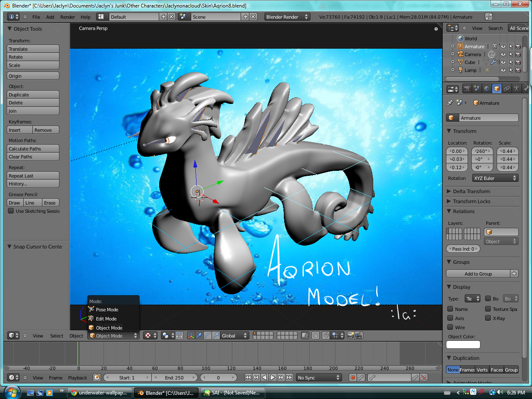Toggle the use preview range clock icon
The image size is (532, 399).
point(97,377)
